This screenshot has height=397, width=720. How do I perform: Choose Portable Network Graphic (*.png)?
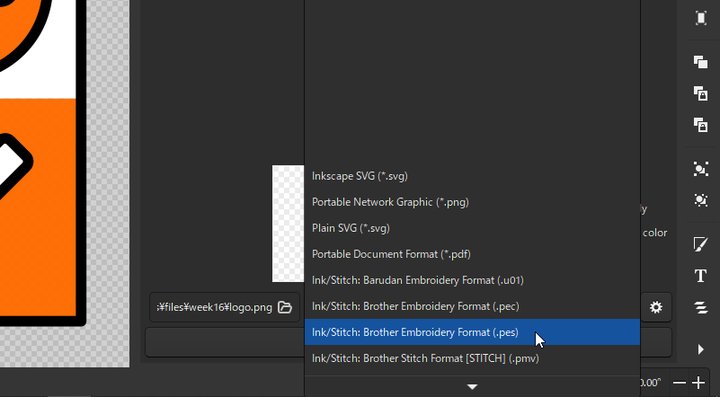pos(472,202)
